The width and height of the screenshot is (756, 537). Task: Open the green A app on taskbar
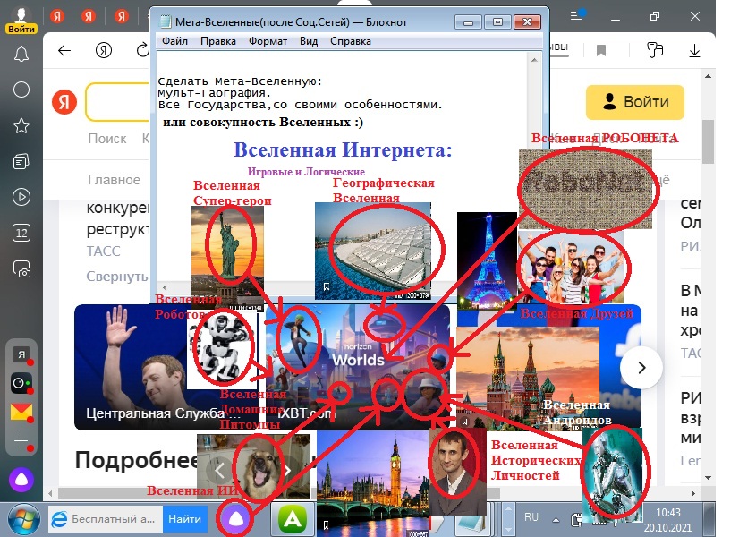coord(293,519)
